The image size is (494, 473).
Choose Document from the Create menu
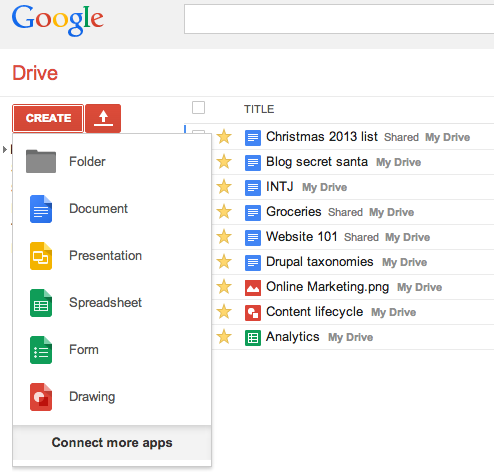click(112, 209)
